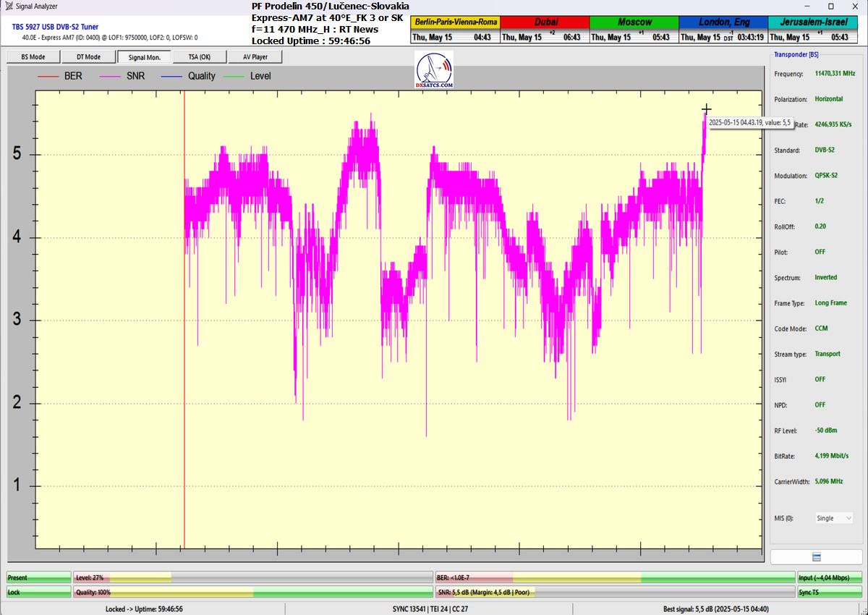Switch to the DT Mode tab

click(88, 57)
